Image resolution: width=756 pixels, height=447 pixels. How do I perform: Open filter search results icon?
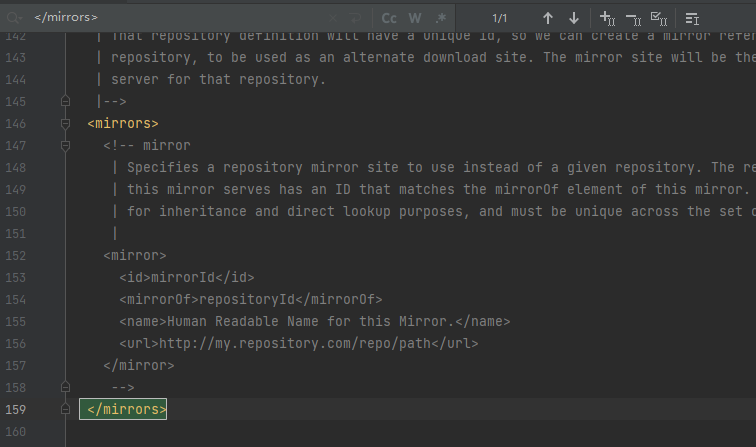(692, 19)
